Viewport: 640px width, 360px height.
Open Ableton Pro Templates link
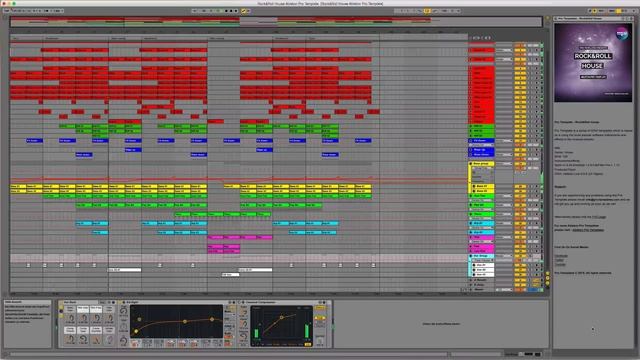pos(588,230)
